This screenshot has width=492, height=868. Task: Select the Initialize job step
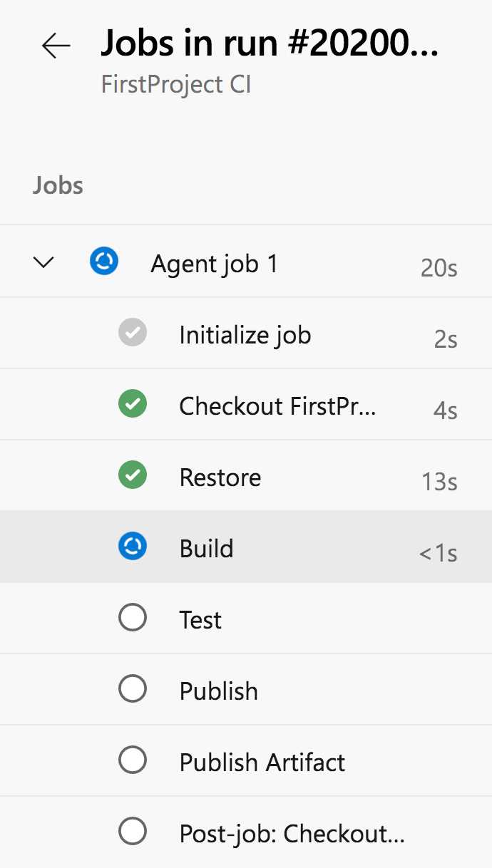(245, 334)
